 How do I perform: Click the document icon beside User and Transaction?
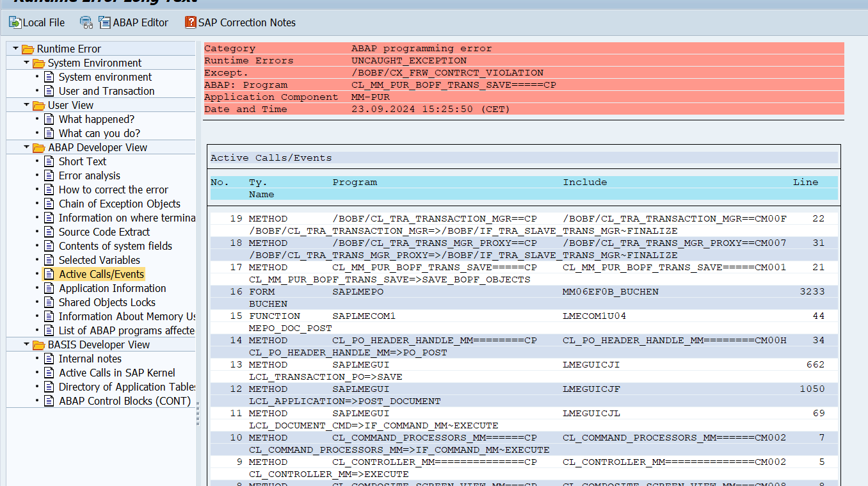(49, 92)
